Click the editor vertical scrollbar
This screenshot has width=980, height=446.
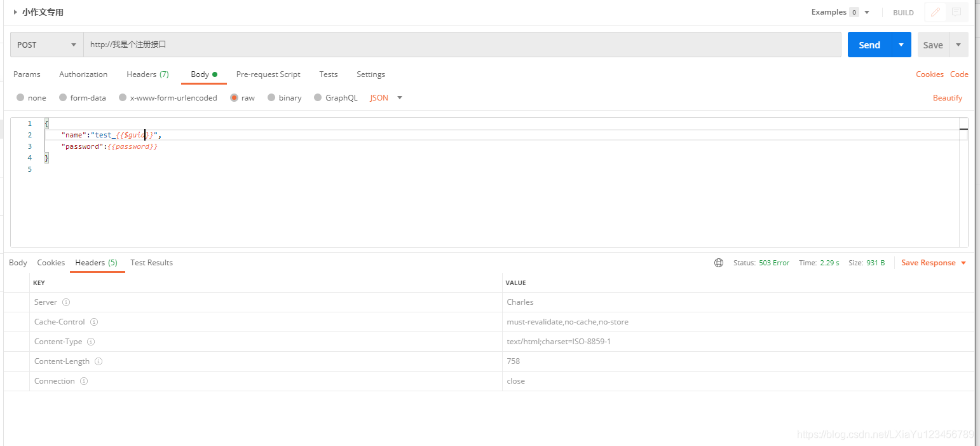[x=963, y=182]
